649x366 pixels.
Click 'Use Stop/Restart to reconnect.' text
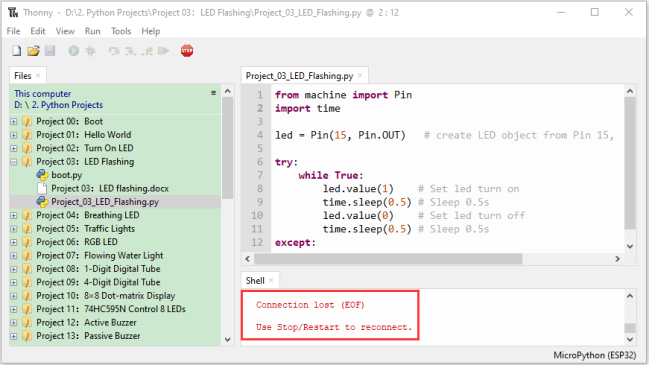point(334,327)
